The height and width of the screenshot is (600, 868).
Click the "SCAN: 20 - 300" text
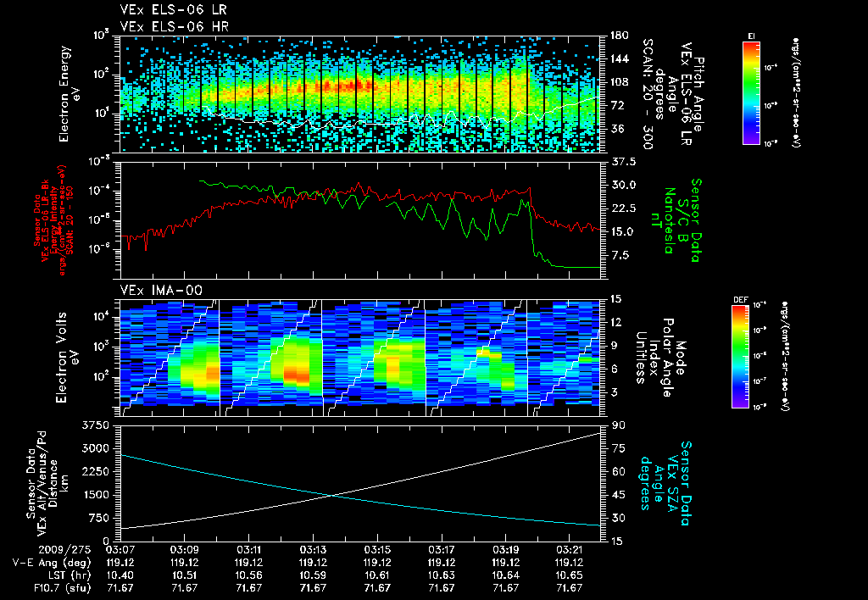(x=647, y=94)
